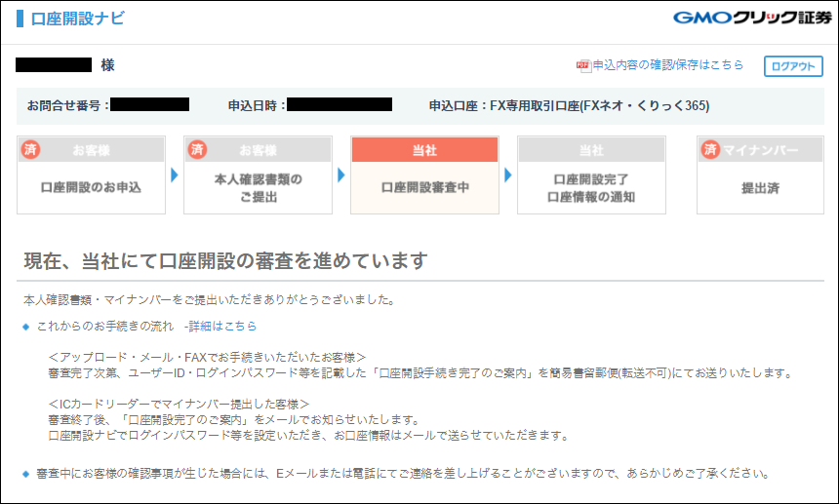Select the 本人確認書類のご提出 step box

[258, 174]
